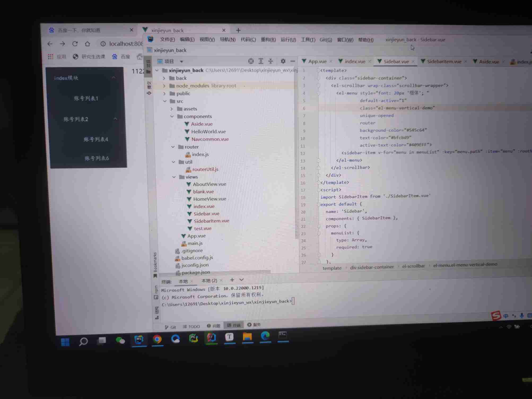Screen dimensions: 532x399
Task: Toggle the Bookmarks side tool window
Action: (x=155, y=264)
